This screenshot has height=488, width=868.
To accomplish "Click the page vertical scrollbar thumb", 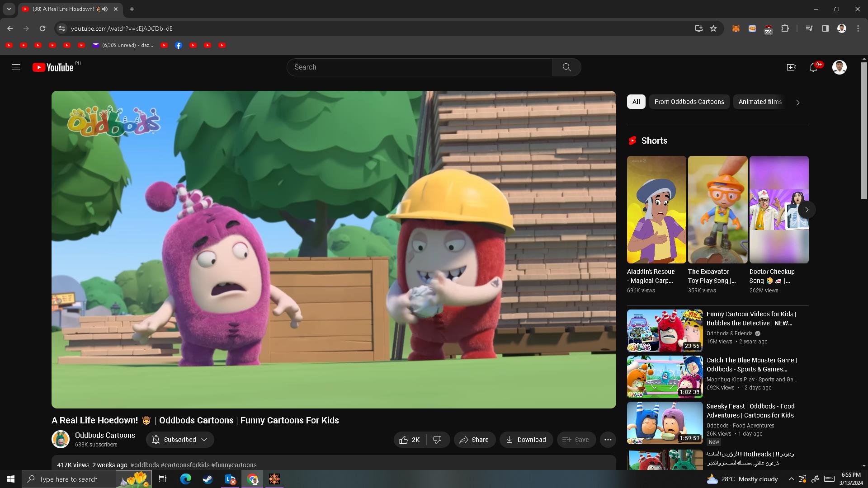I will point(864,130).
